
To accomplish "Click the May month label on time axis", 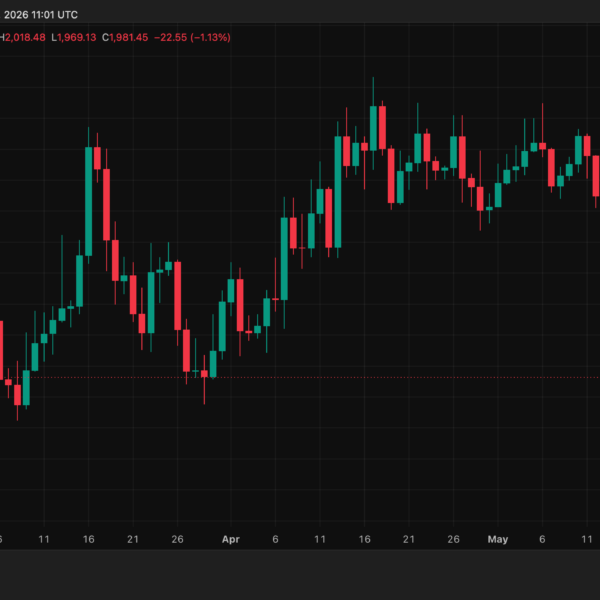I will (x=498, y=539).
